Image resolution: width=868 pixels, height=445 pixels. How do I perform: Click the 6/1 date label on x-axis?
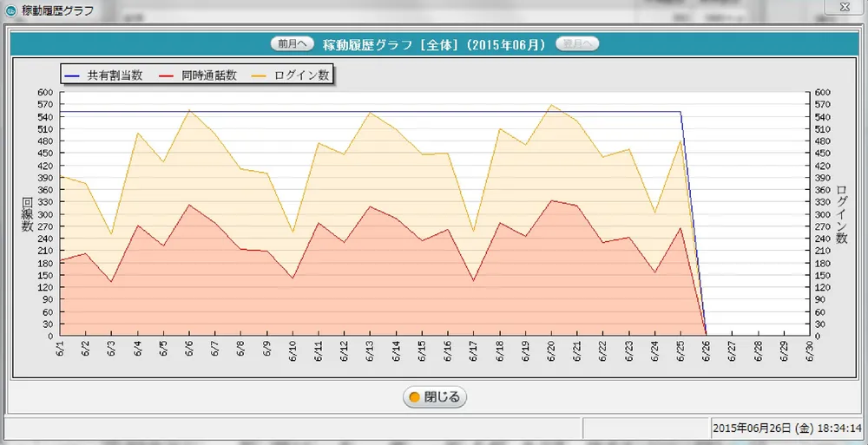(x=61, y=351)
